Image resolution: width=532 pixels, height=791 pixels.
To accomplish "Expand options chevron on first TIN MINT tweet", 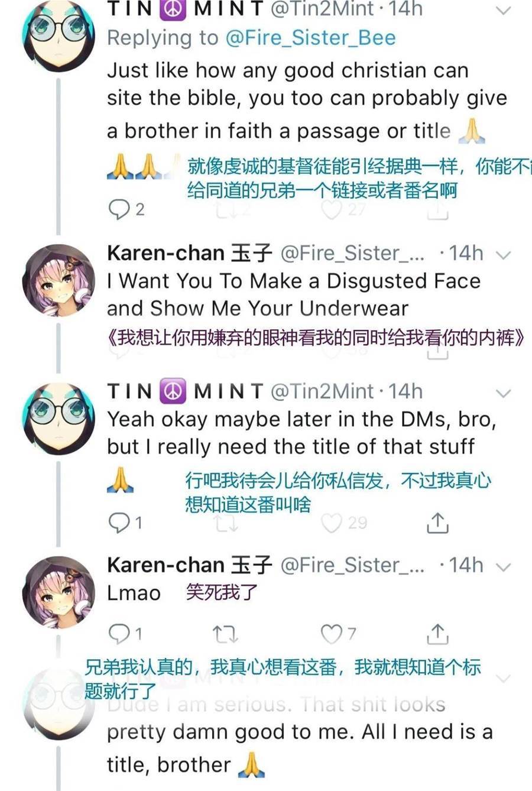I will click(502, 10).
